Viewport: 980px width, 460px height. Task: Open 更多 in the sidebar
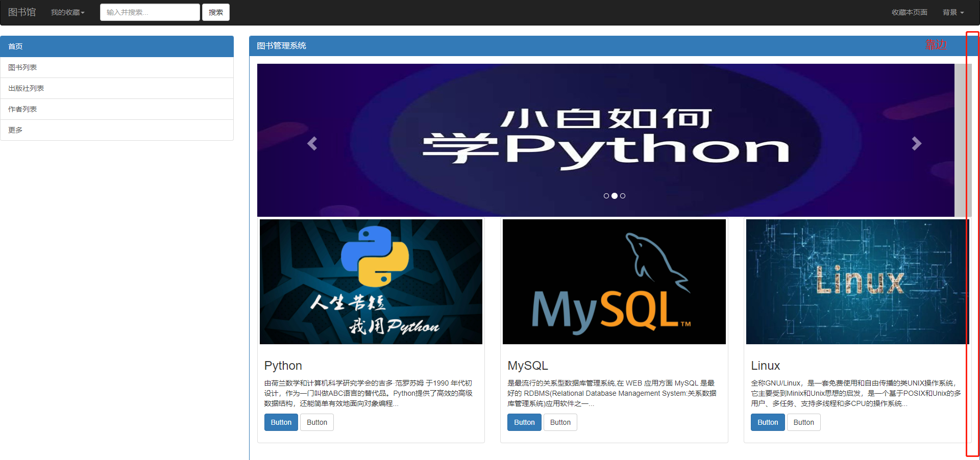tap(117, 130)
